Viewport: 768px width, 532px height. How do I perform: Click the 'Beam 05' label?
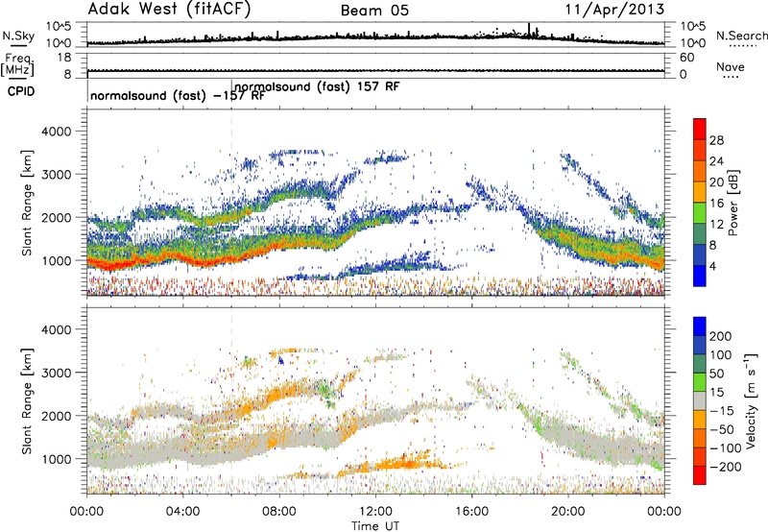[374, 11]
